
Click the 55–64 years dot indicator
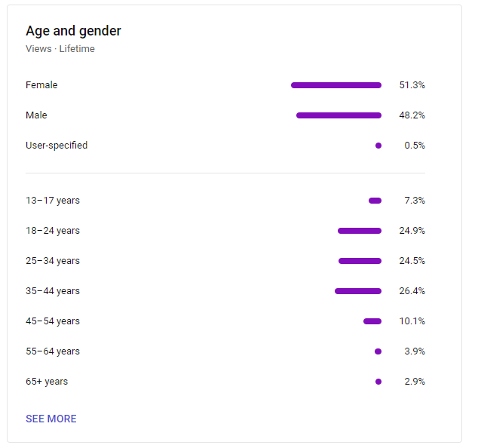tap(378, 351)
